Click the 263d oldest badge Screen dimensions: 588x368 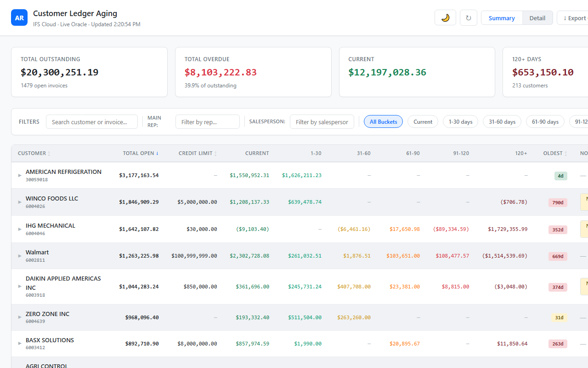pyautogui.click(x=558, y=344)
